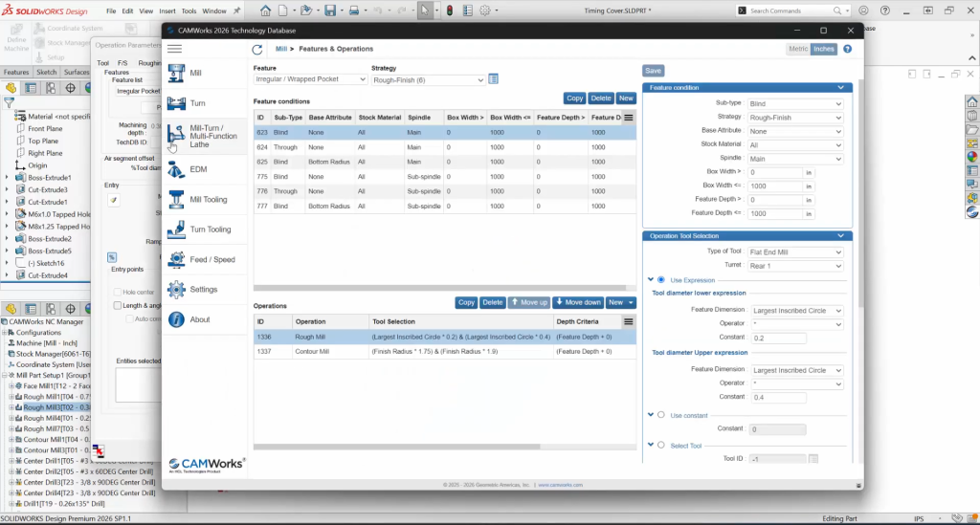This screenshot has height=525, width=980.
Task: Open the Stock Material dropdown
Action: (x=795, y=144)
